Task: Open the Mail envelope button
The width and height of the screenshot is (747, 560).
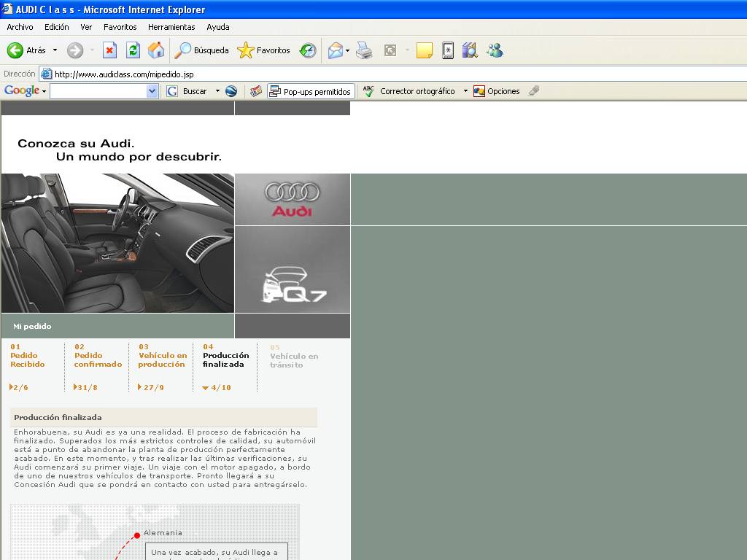Action: 336,50
